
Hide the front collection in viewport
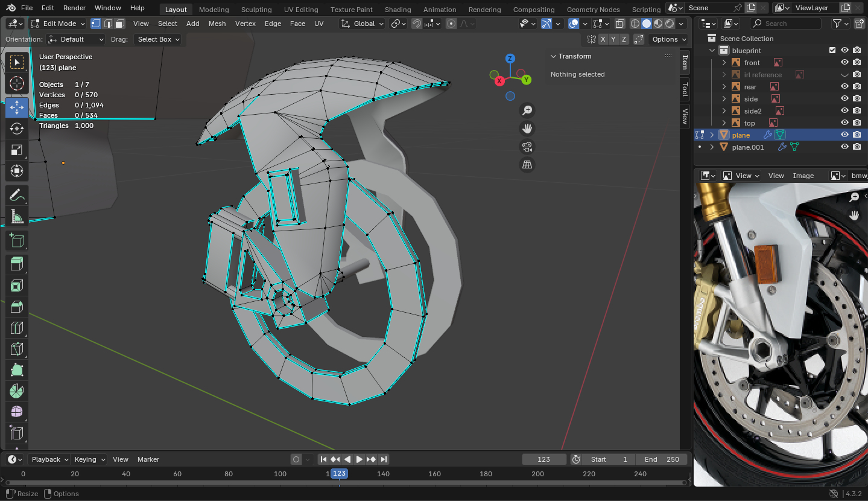coord(844,63)
